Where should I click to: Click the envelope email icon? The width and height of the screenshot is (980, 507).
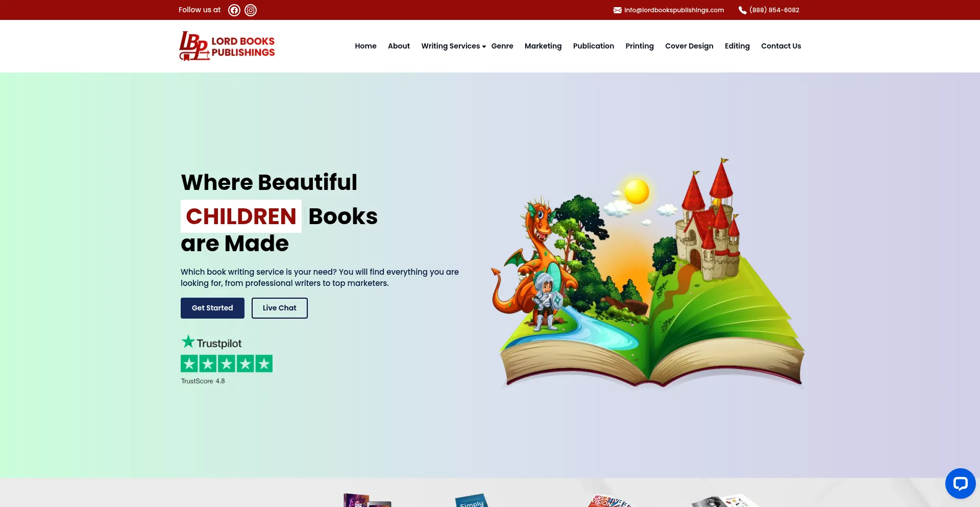pos(617,10)
